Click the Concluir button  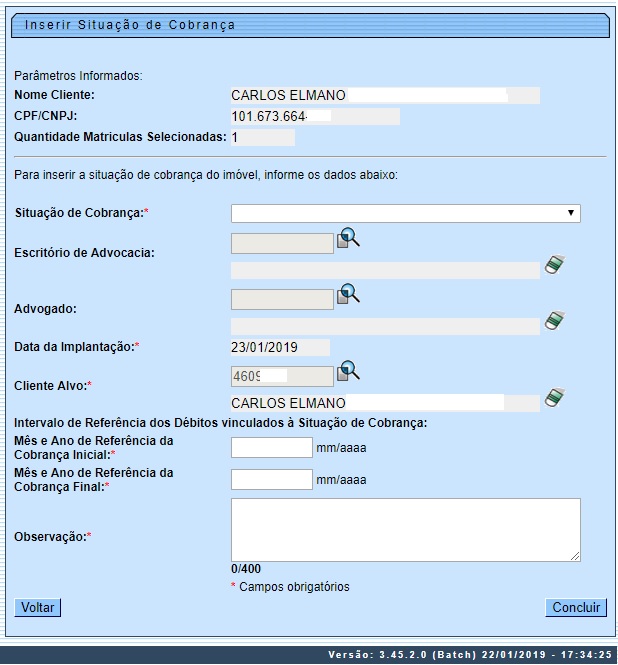coord(576,607)
